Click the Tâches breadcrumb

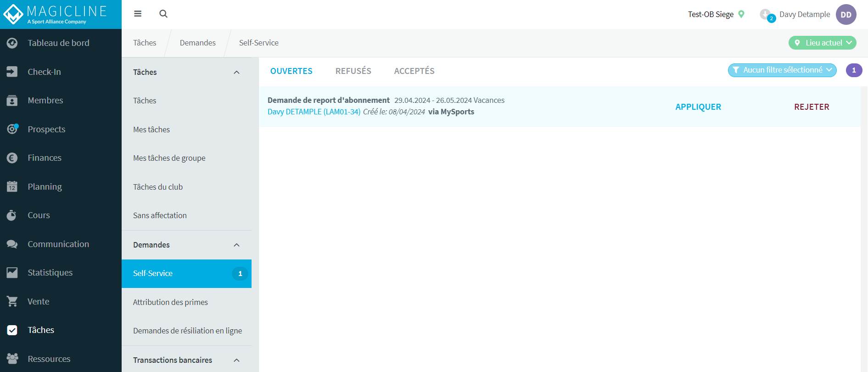[145, 43]
